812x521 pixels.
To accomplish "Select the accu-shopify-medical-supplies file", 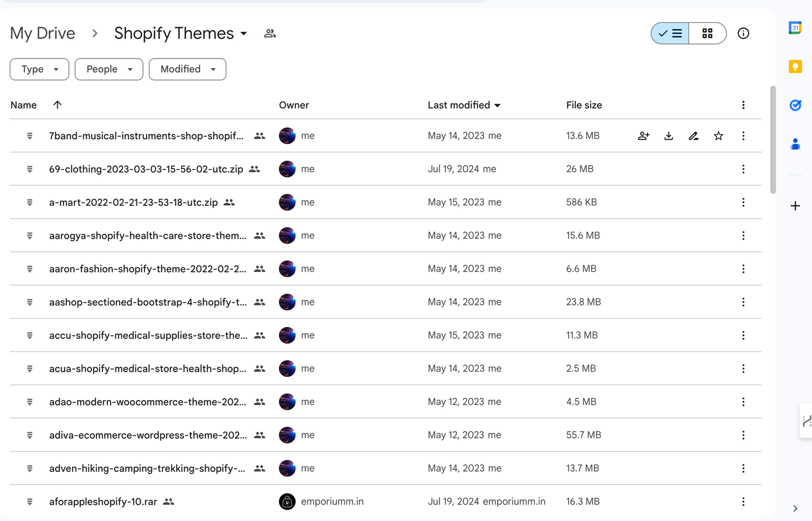I will click(x=148, y=335).
